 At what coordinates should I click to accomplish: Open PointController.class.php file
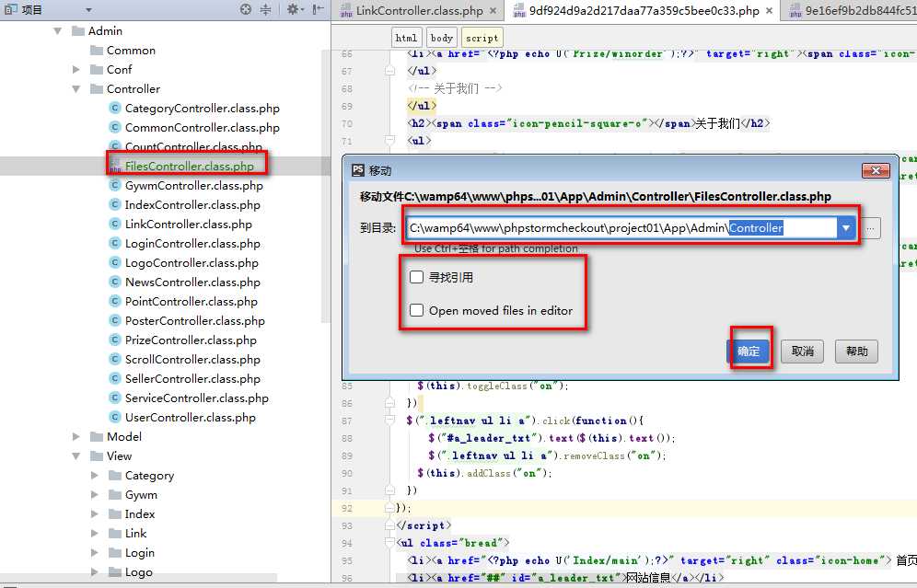tap(183, 301)
